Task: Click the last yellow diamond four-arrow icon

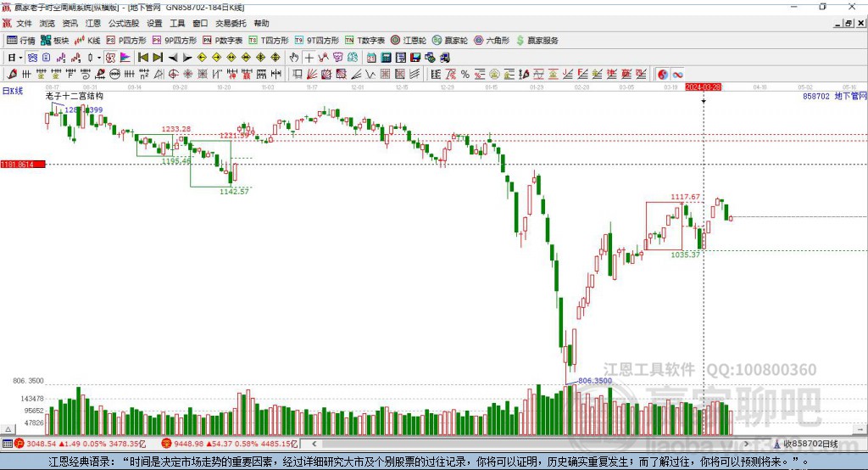Action: pyautogui.click(x=275, y=58)
